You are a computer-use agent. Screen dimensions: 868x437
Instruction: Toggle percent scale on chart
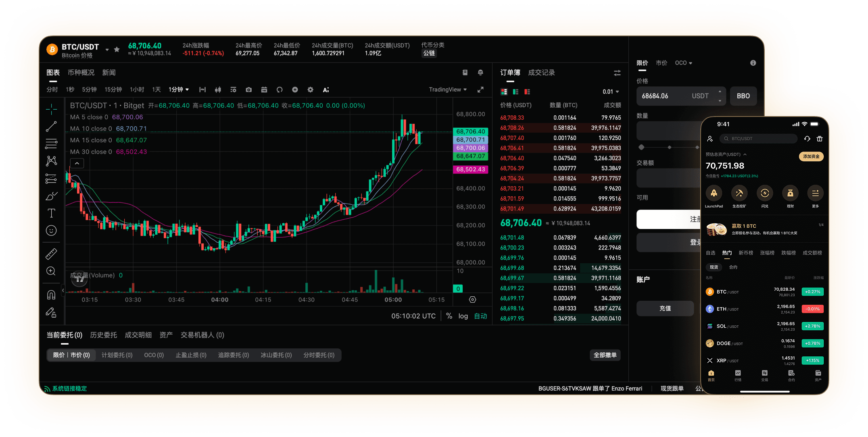tap(449, 316)
